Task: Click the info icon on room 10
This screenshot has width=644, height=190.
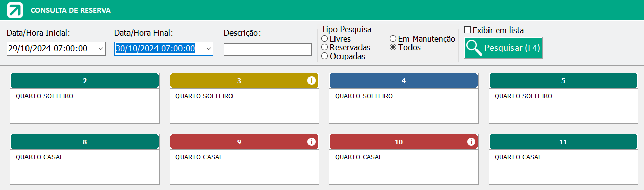Action: pos(471,142)
